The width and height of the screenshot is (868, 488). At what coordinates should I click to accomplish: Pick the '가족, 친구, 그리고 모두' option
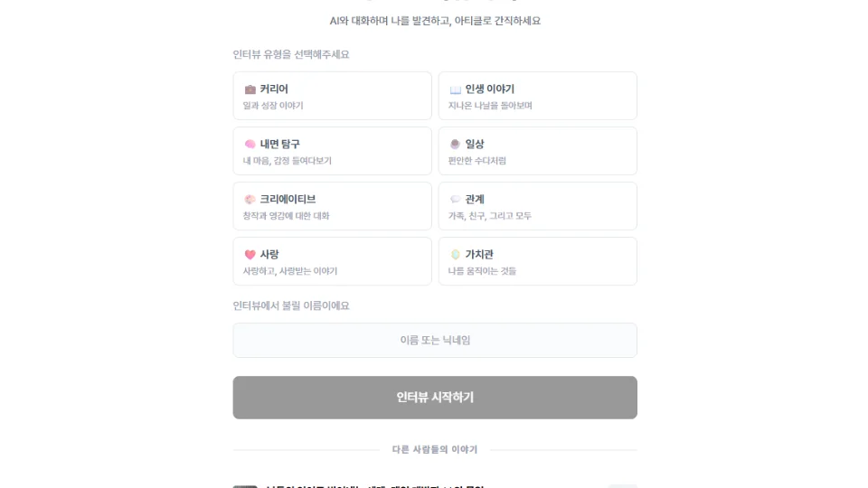[537, 207]
